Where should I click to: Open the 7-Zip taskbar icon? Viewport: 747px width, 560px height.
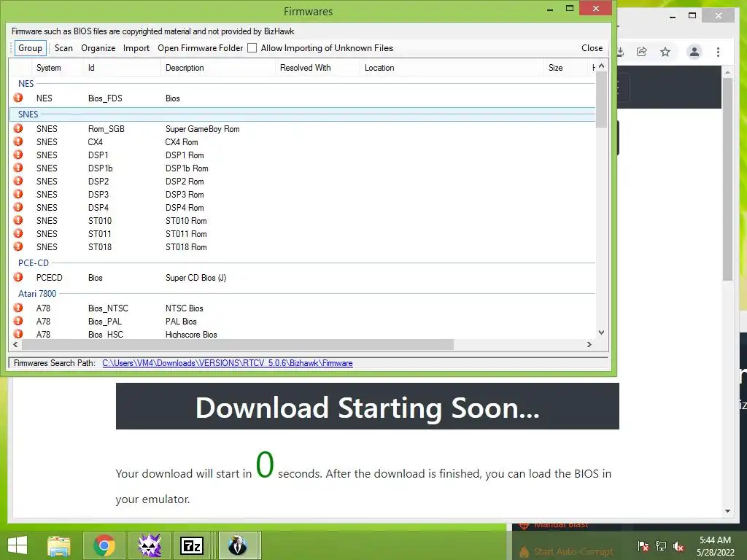(192, 545)
